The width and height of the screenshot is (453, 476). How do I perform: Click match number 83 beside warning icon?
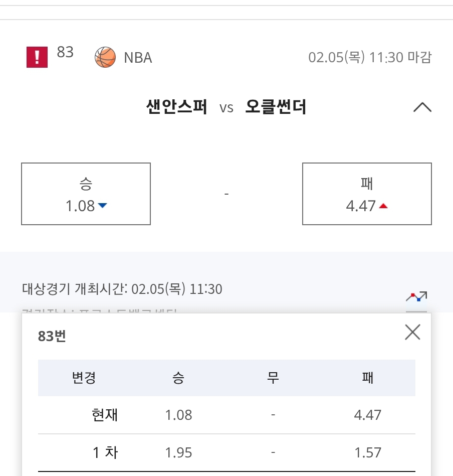point(65,52)
